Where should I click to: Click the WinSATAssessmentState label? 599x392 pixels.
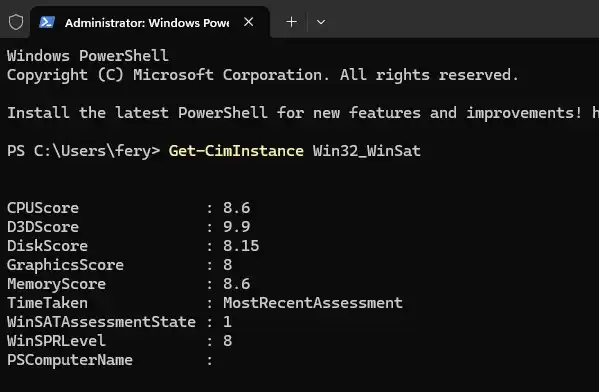pos(101,322)
